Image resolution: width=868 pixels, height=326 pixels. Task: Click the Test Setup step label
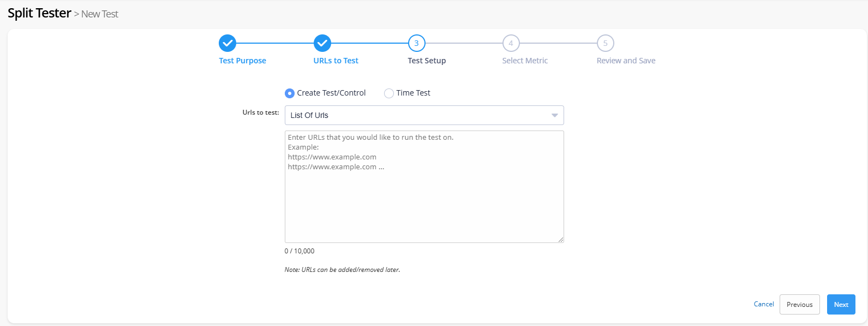(427, 61)
